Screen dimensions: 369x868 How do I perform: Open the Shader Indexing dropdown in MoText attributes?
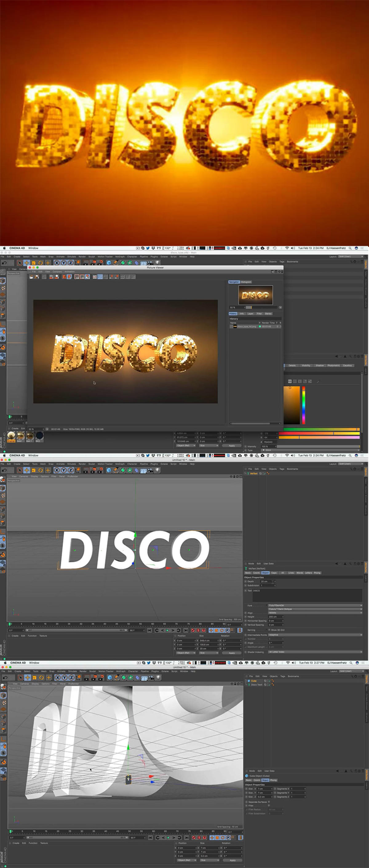315,652
